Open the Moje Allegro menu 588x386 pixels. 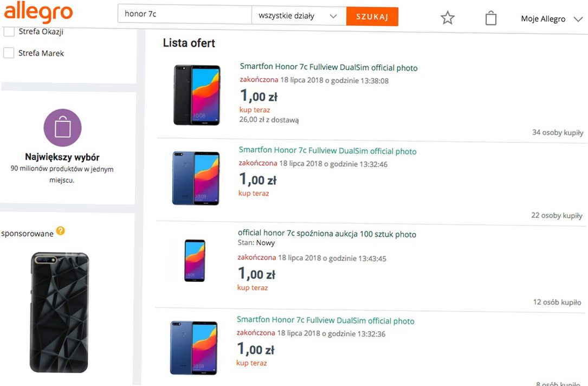click(542, 18)
